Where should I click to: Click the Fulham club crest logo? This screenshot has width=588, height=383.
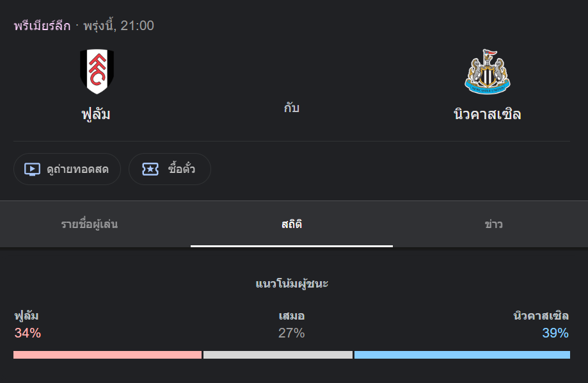point(97,71)
